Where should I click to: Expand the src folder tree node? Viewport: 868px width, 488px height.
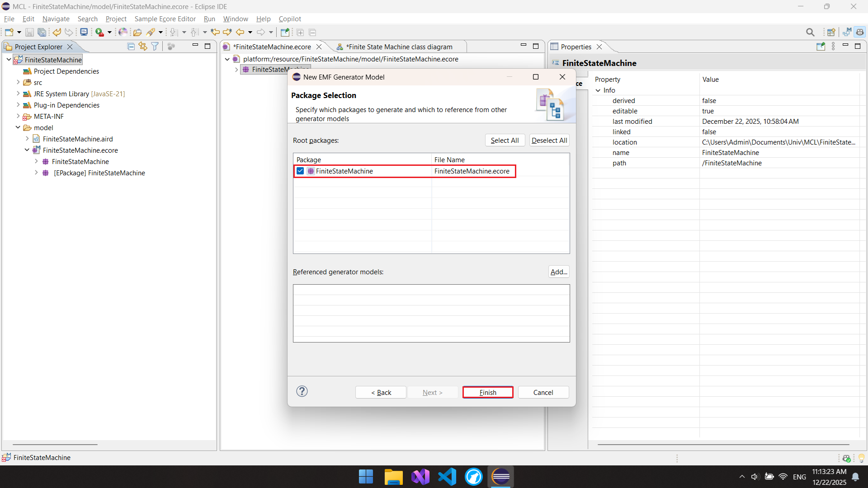tap(18, 82)
